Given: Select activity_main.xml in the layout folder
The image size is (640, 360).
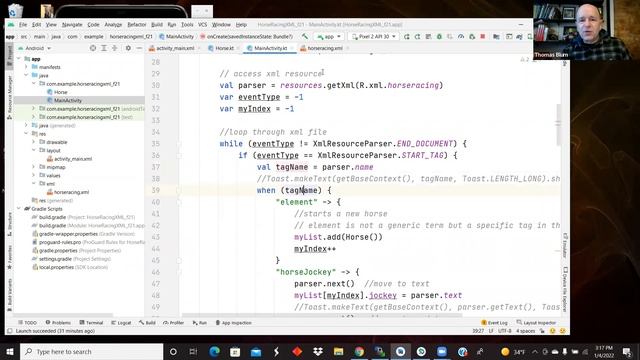Looking at the screenshot, I should (73, 159).
